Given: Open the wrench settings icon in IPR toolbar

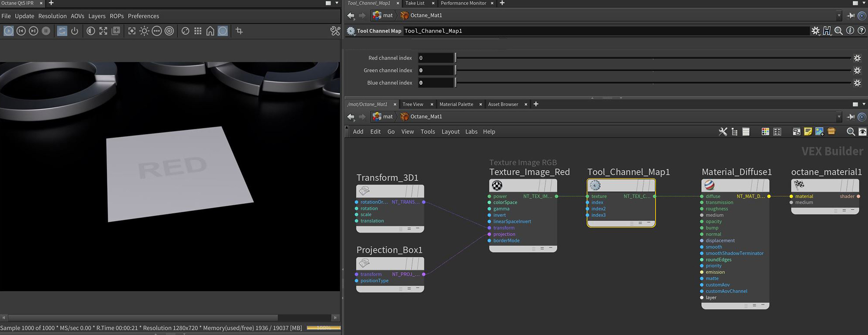Looking at the screenshot, I should [335, 31].
